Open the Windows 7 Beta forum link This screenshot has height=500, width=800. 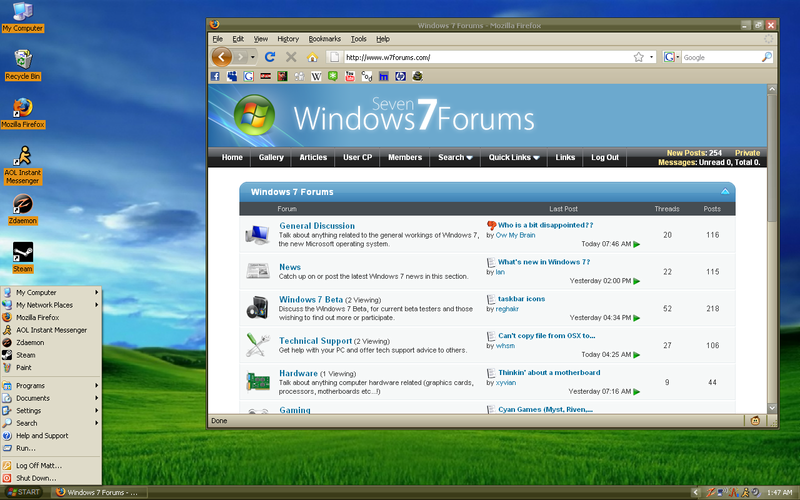[x=311, y=299]
